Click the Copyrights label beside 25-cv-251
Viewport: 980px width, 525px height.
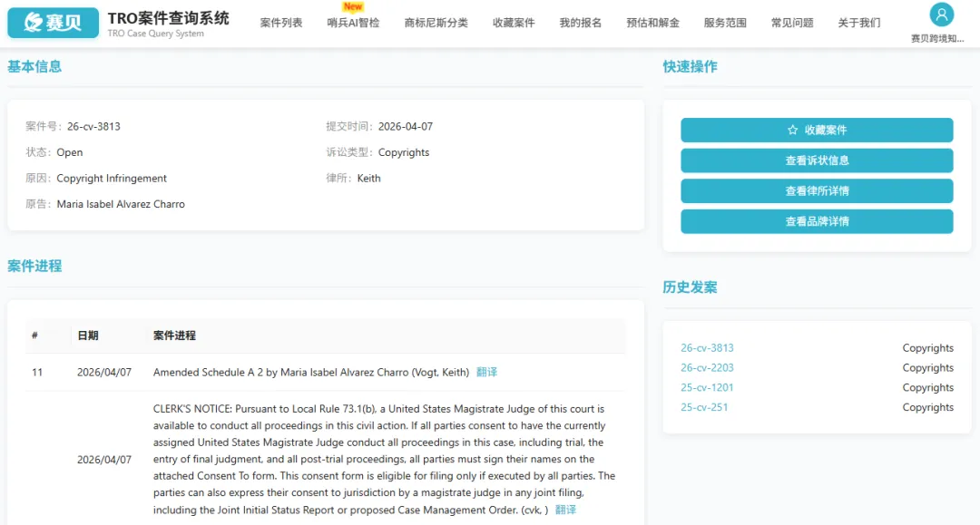(x=927, y=408)
